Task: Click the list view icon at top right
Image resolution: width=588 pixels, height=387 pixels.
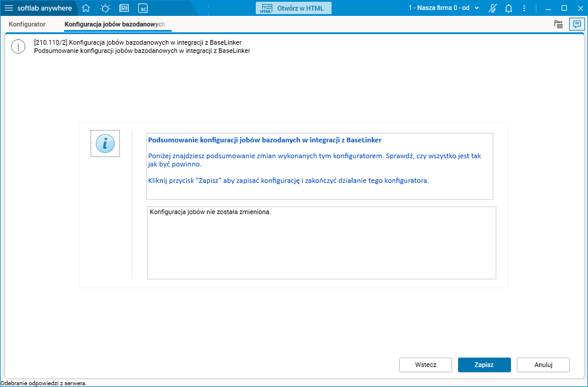Action: [x=559, y=24]
